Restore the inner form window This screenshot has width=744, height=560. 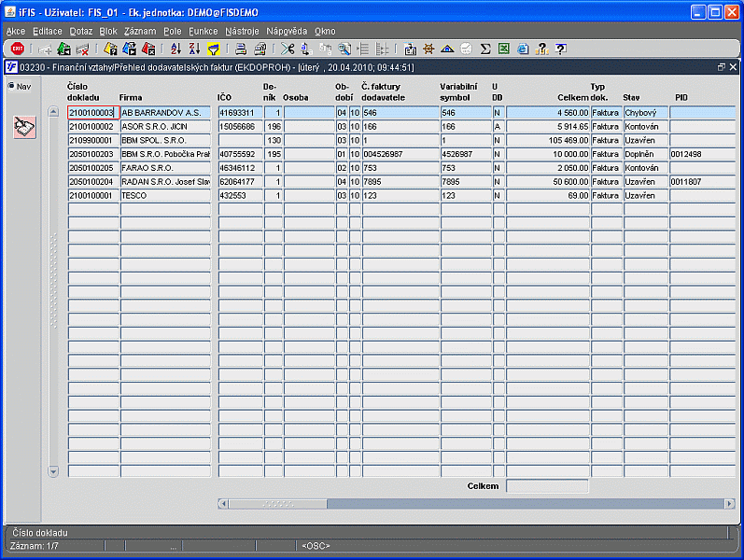pos(722,67)
